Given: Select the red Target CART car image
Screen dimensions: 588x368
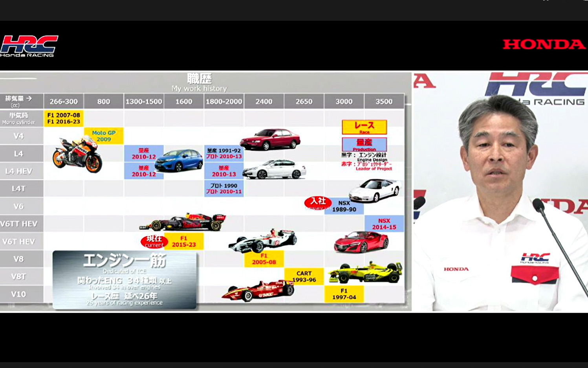Looking at the screenshot, I should click(258, 291).
